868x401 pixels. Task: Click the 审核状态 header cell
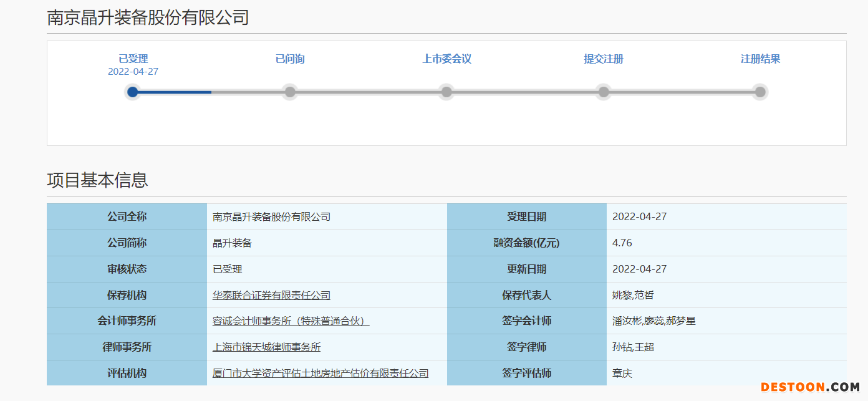[127, 269]
